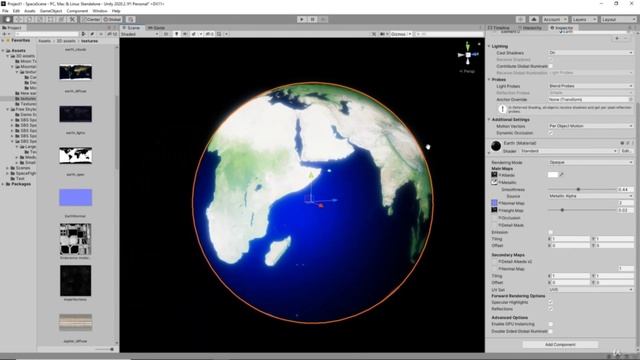Switch to the Timeline tab
The height and width of the screenshot is (360, 640).
[x=500, y=28]
